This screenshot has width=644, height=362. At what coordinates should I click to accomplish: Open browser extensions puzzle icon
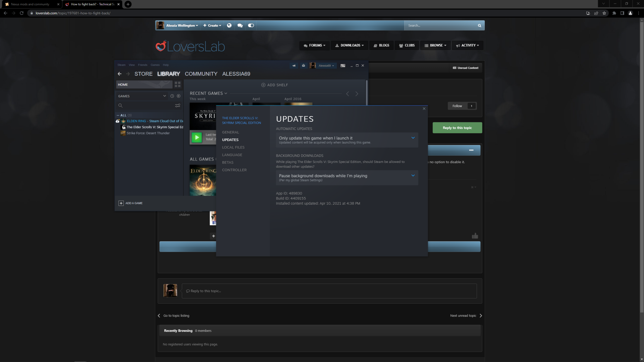tap(614, 13)
